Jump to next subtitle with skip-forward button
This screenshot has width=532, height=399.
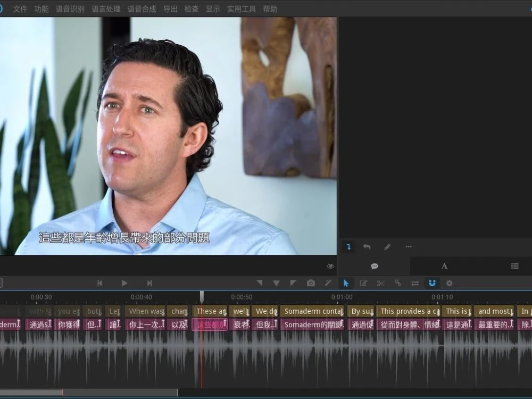point(149,283)
